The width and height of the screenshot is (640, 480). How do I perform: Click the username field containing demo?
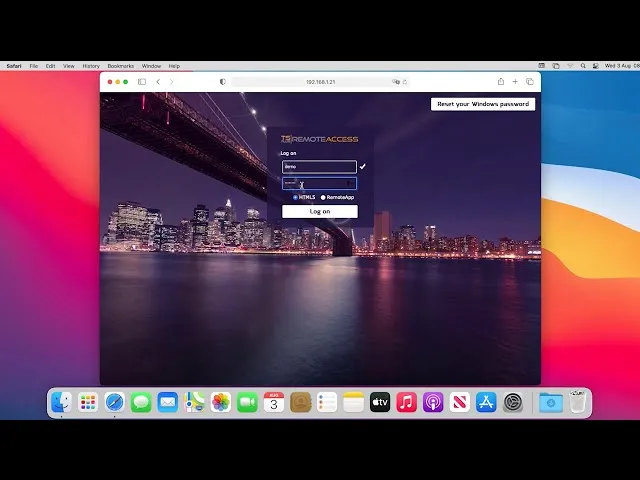click(x=319, y=167)
